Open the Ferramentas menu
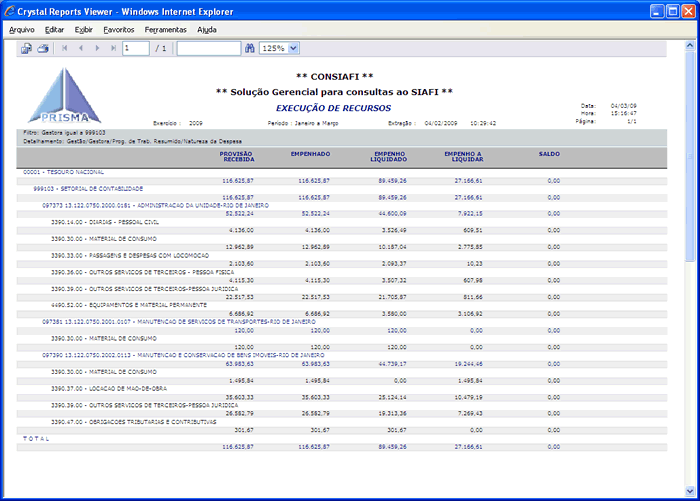Viewport: 700px width, 501px height. pos(166,30)
